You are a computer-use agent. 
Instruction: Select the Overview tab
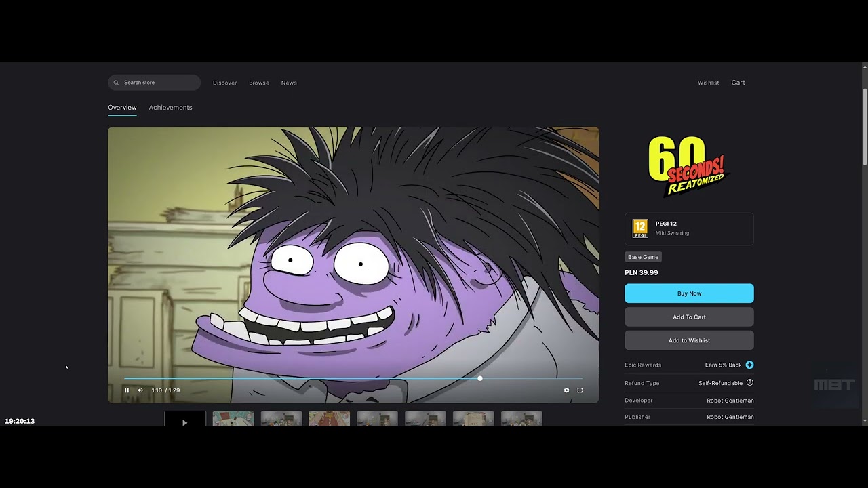click(x=122, y=108)
